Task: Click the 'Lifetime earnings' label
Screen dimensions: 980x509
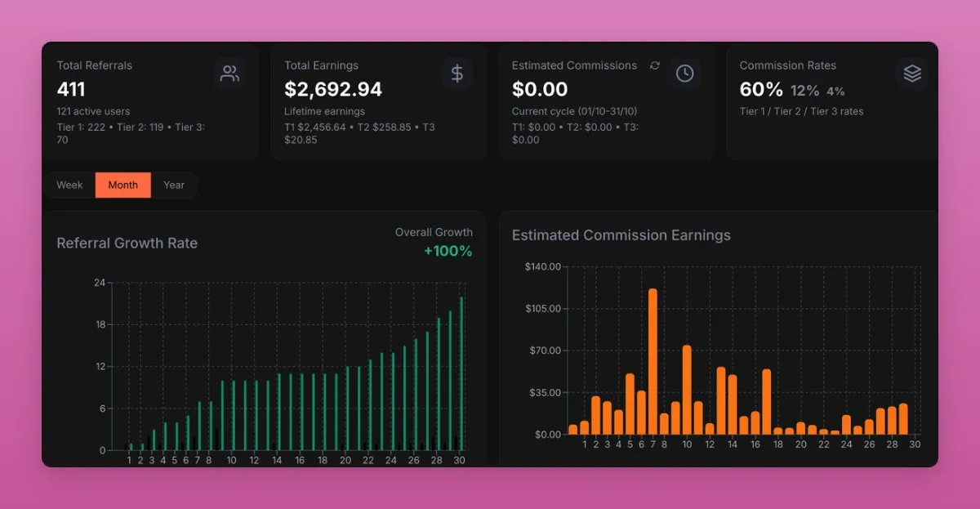Action: [x=324, y=111]
